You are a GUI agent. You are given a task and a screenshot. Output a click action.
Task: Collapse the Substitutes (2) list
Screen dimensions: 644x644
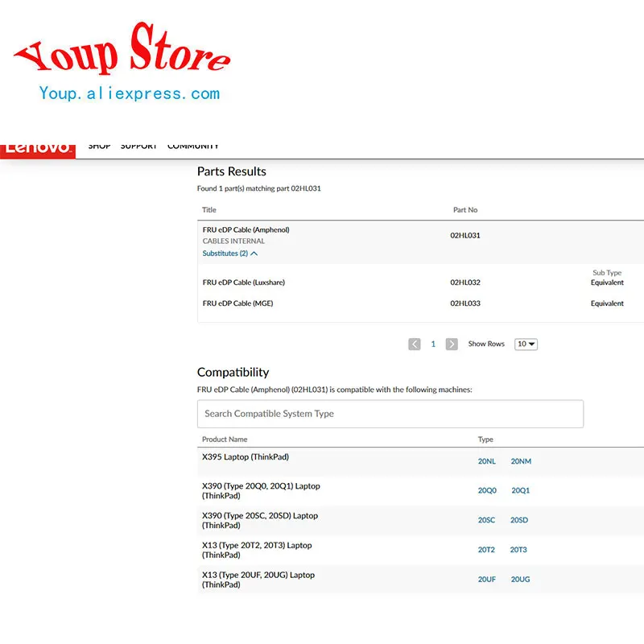[x=230, y=254]
